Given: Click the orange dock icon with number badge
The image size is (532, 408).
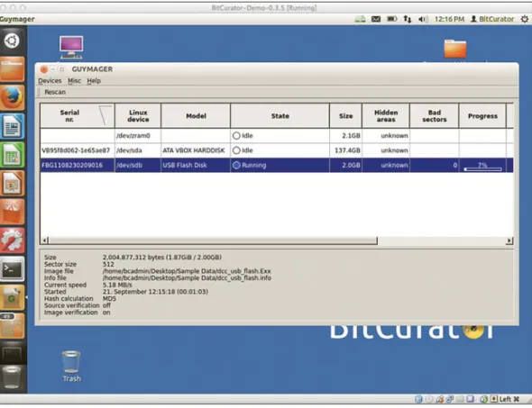Looking at the screenshot, I should (x=13, y=326).
